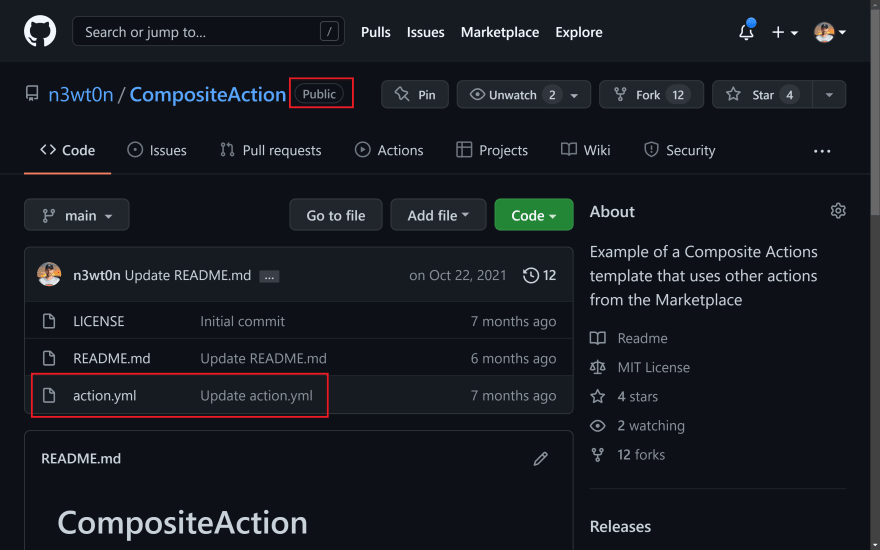Select the LICENSE file icon
This screenshot has width=880, height=550.
click(49, 322)
